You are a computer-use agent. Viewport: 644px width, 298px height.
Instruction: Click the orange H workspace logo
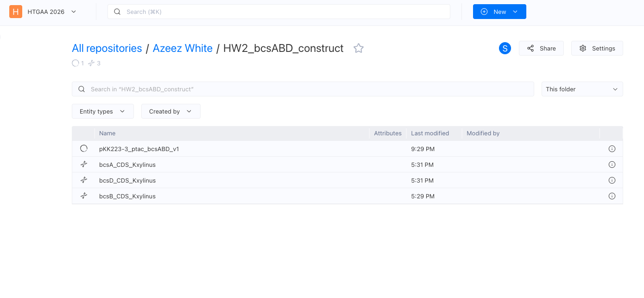(x=16, y=12)
